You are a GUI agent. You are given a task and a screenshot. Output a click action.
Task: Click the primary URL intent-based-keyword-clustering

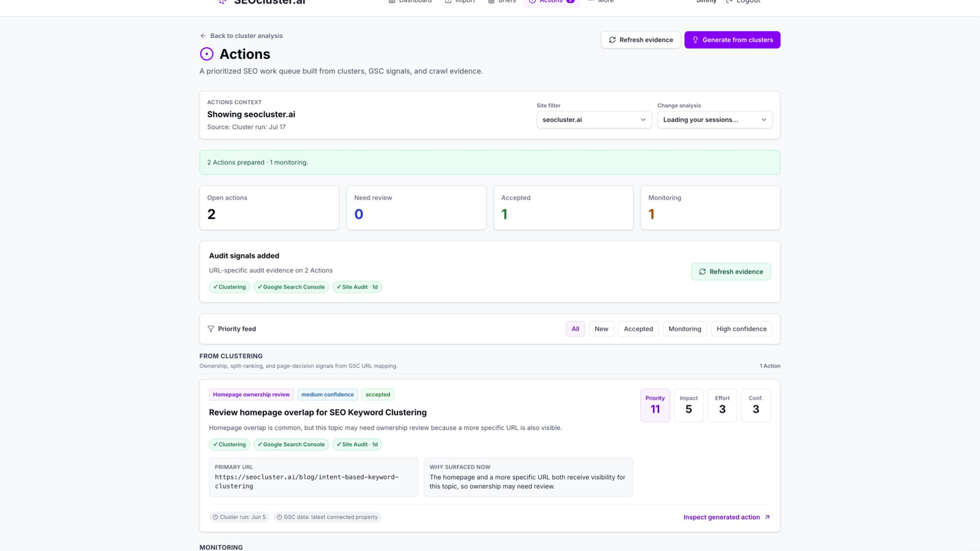point(307,481)
